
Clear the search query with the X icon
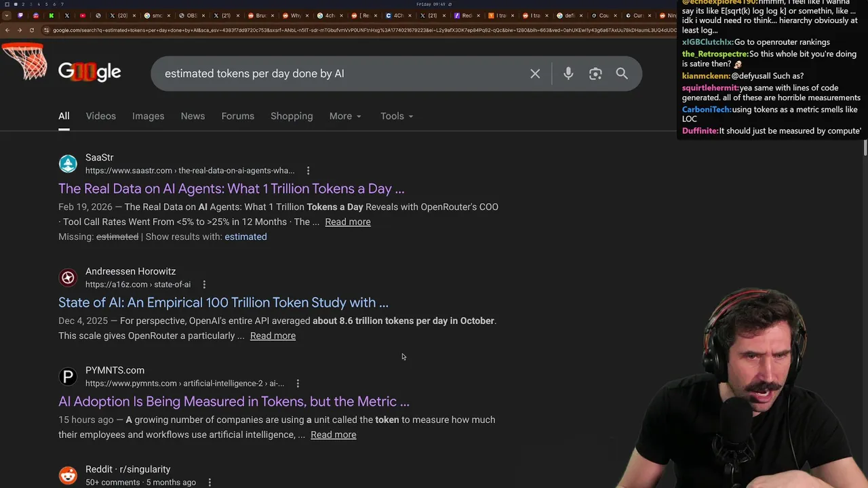(x=535, y=73)
